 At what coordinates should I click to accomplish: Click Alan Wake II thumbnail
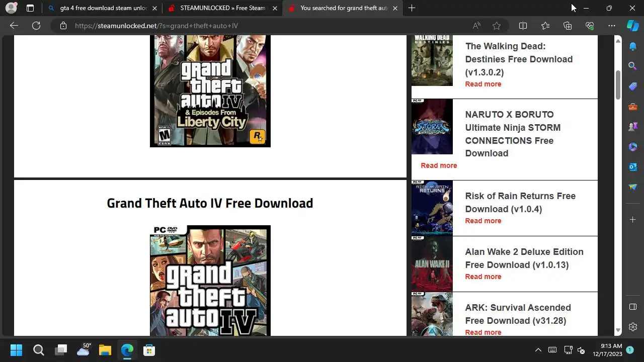pos(432,263)
